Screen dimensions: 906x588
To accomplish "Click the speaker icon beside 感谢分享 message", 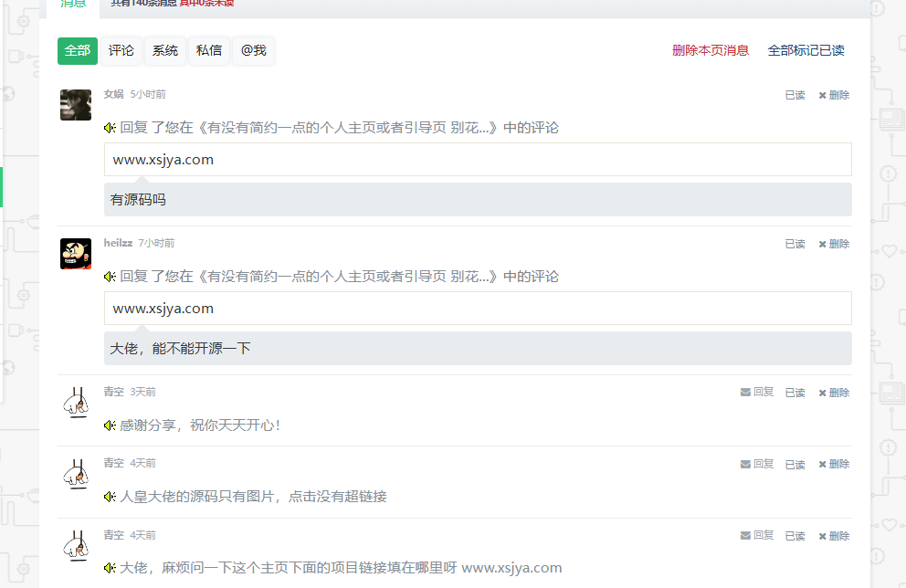I will [111, 425].
